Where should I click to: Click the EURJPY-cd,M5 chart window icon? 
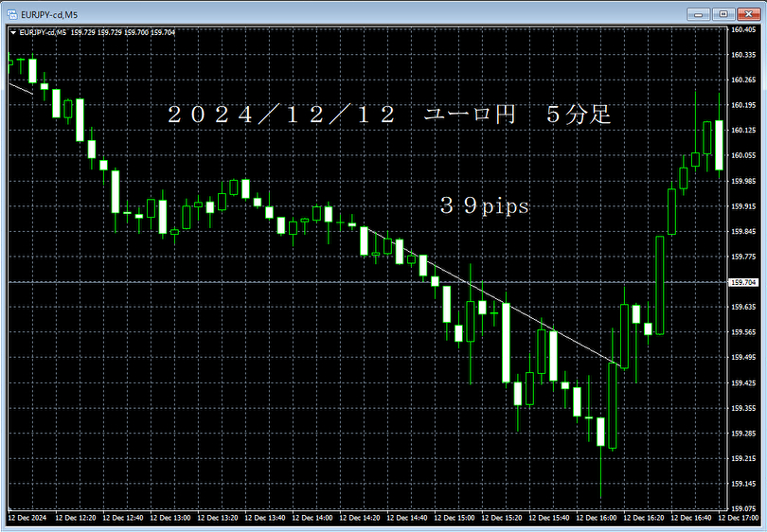[12, 14]
